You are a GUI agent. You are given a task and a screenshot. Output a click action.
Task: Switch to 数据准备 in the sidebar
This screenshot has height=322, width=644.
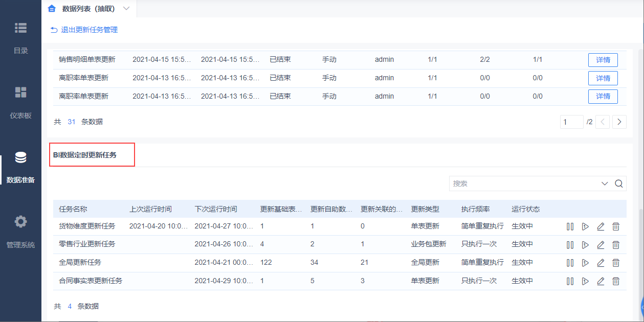click(21, 167)
